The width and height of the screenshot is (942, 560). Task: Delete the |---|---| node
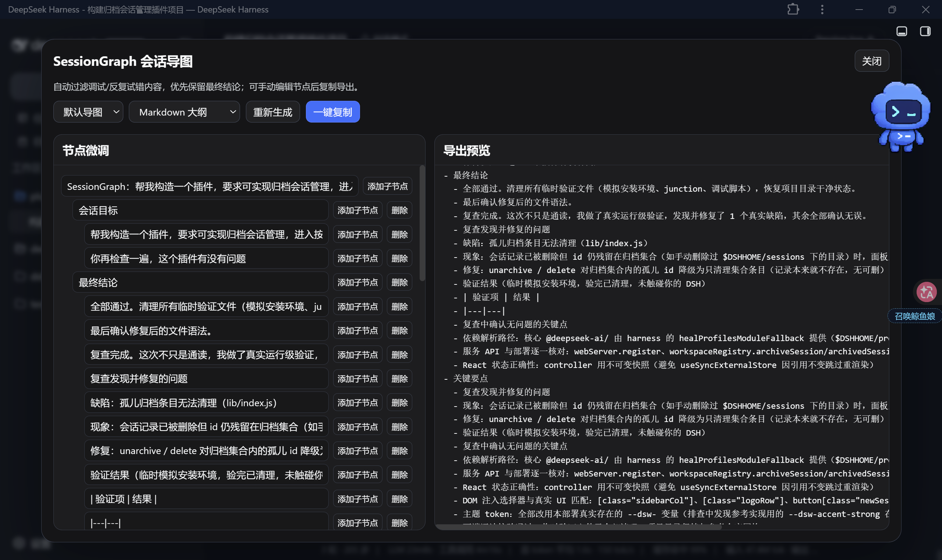[x=399, y=522]
